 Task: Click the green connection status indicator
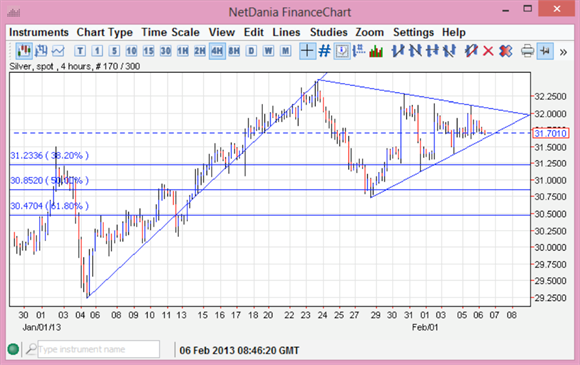click(x=13, y=349)
